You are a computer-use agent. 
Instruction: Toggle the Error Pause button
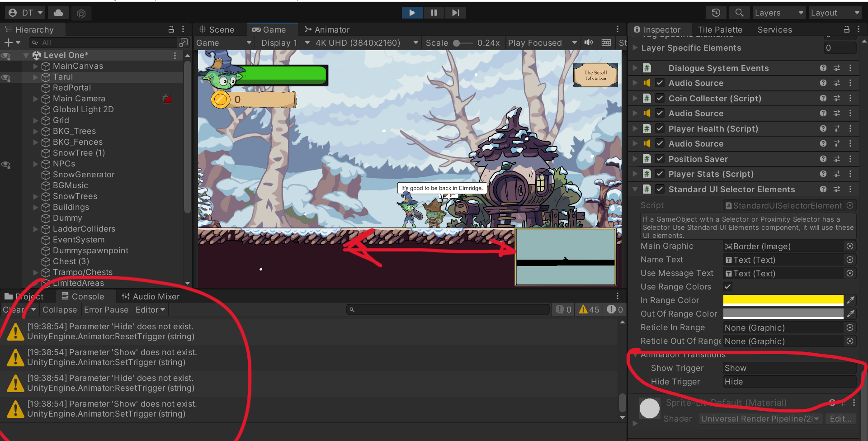(106, 309)
